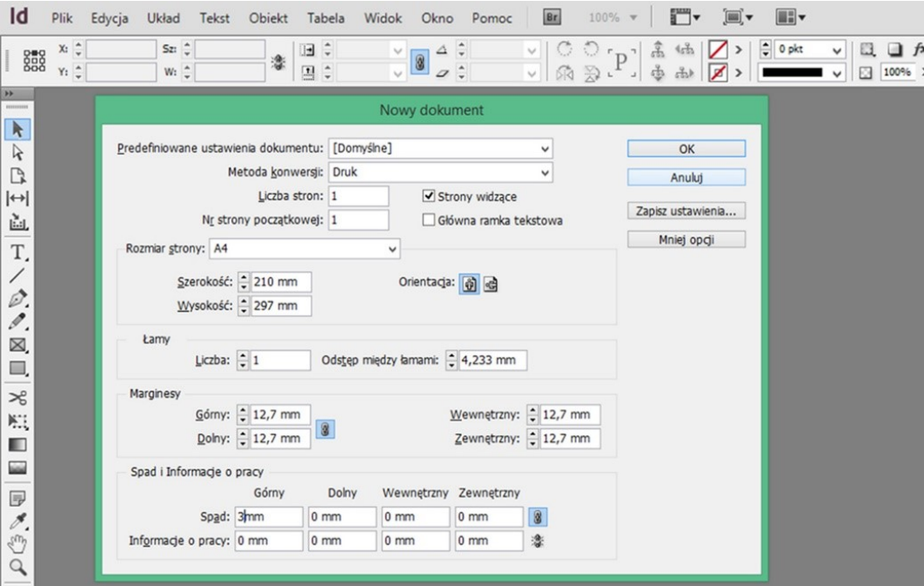Choose landscape orientation icon
This screenshot has width=924, height=586.
(x=490, y=284)
